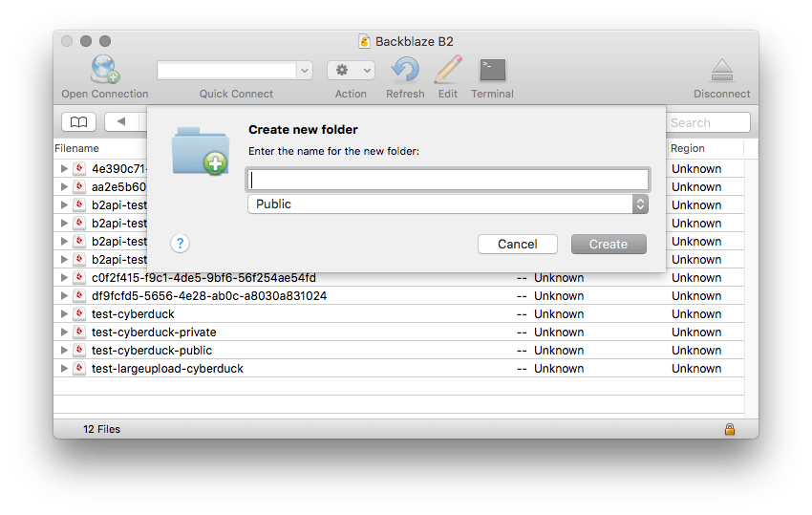
Task: Click the Filename column header
Action: tap(76, 148)
